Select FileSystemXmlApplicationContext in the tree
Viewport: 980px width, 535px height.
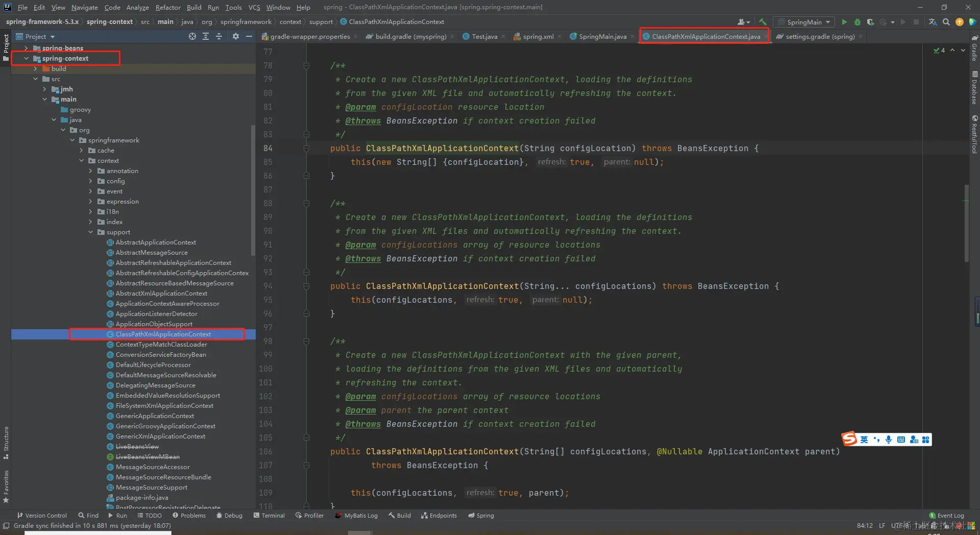click(164, 405)
